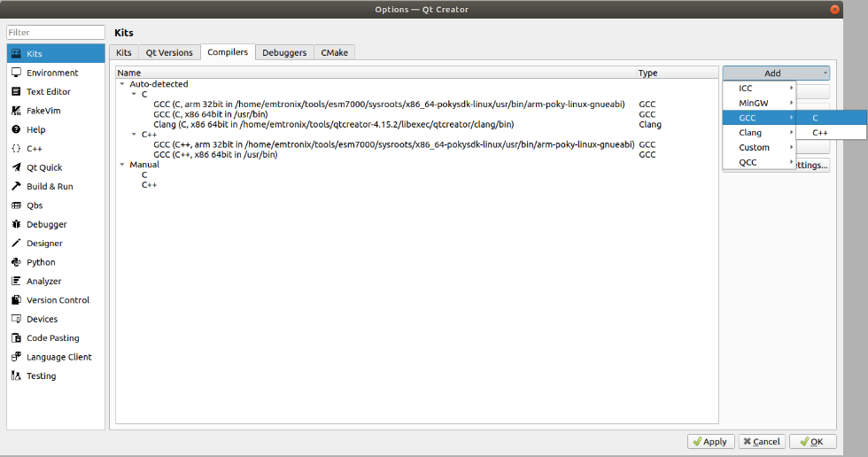Screen dimensions: 868x457
Task: Open Python settings icon
Action: (x=17, y=262)
